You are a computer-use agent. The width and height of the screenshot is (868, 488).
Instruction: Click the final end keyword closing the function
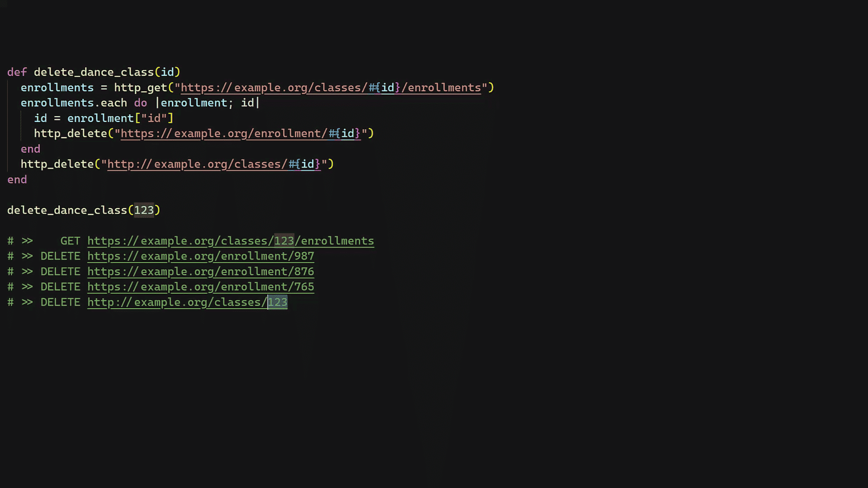click(17, 179)
